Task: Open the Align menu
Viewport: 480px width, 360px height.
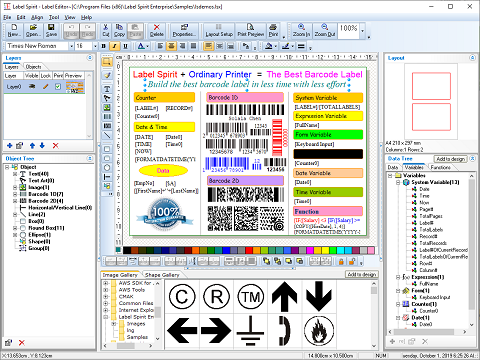Action: pyautogui.click(x=37, y=17)
